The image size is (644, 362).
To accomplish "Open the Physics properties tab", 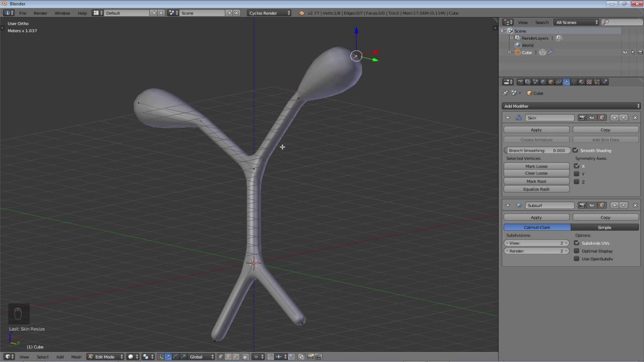I will click(605, 82).
